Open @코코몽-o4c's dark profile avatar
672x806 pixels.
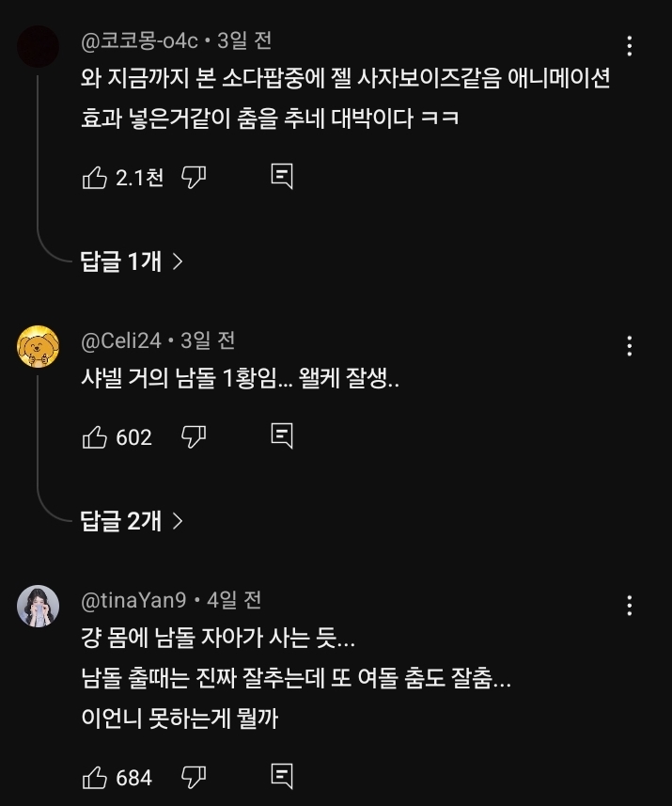(x=39, y=45)
